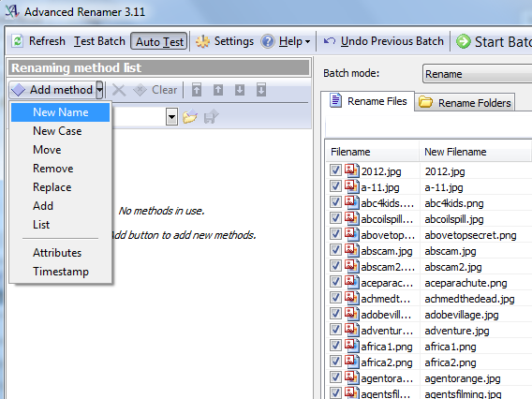
Task: Uncheck the africa1.png checkbox
Action: tap(335, 346)
